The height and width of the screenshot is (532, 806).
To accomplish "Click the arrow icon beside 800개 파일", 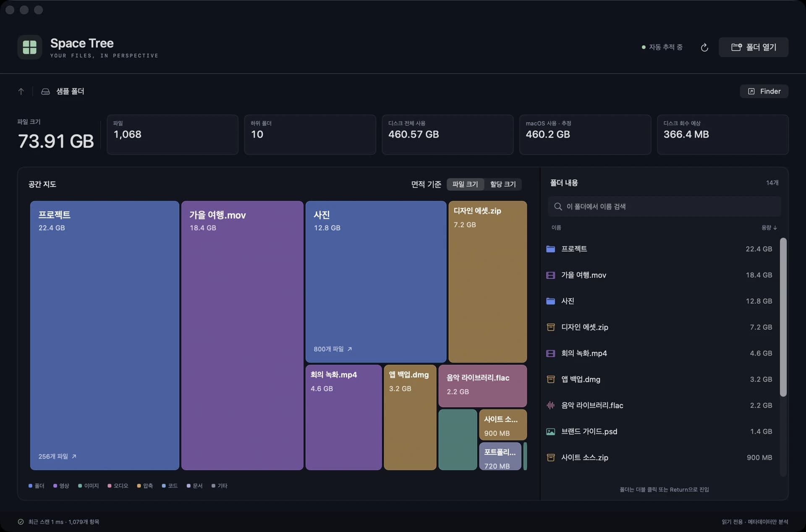I will tap(350, 349).
